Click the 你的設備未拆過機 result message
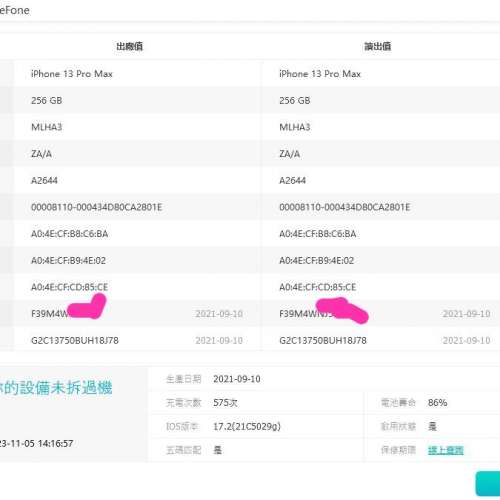The image size is (500, 500). pyautogui.click(x=56, y=388)
